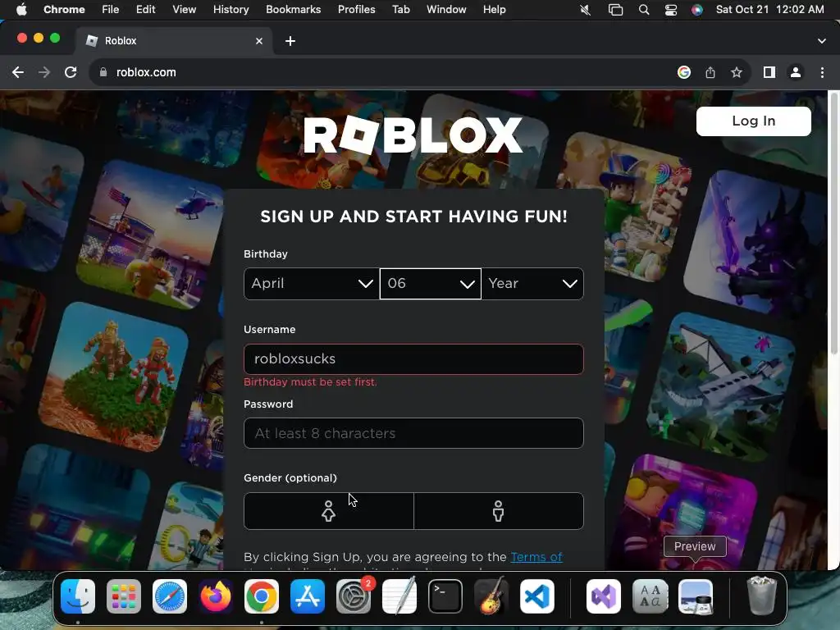Open the Trash in the Dock
840x630 pixels.
pyautogui.click(x=761, y=596)
